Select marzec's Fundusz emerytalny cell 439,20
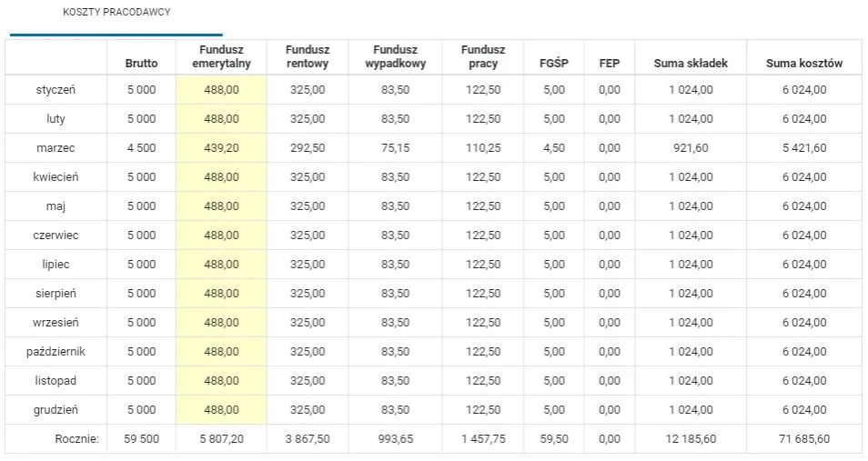868x461 pixels. pyautogui.click(x=221, y=148)
